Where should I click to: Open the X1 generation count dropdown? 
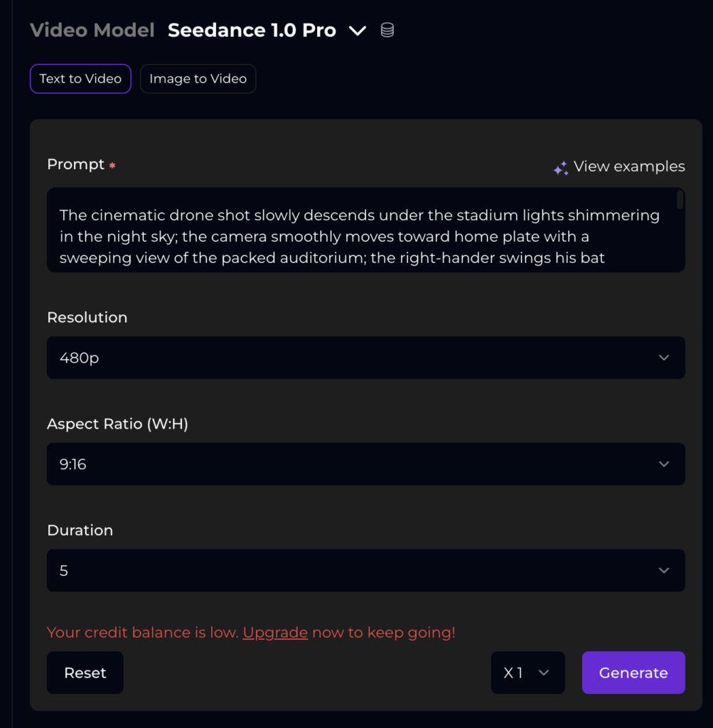[x=527, y=673]
